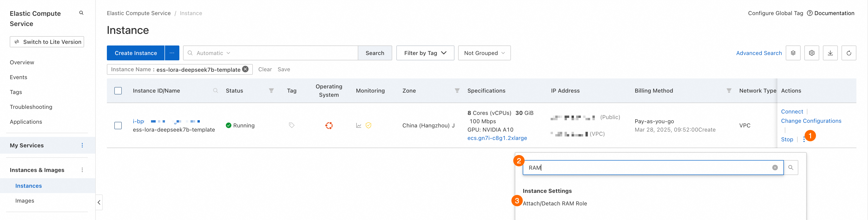Clear the RAM search text with the x icon

point(775,168)
